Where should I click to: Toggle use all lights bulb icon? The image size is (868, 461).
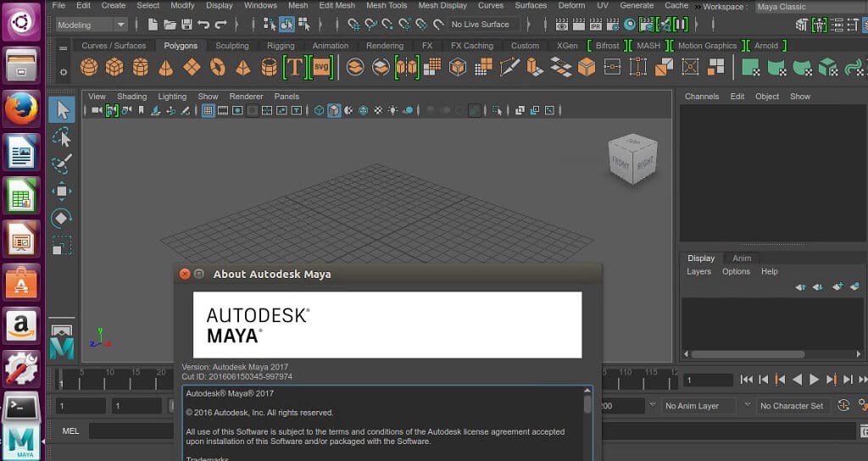point(392,111)
